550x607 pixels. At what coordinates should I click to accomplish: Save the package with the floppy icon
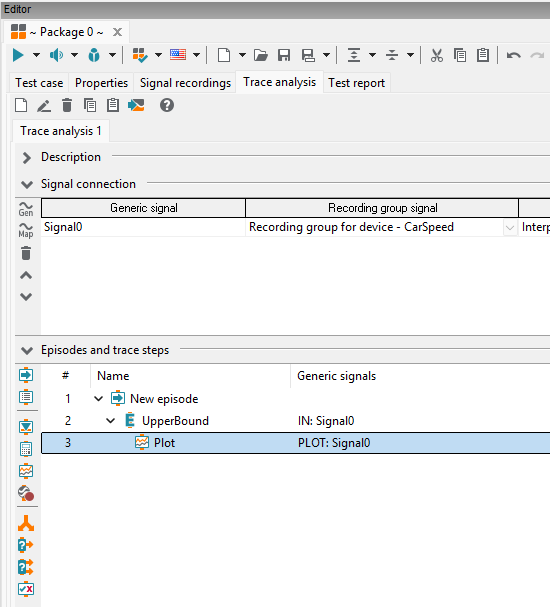coord(284,55)
